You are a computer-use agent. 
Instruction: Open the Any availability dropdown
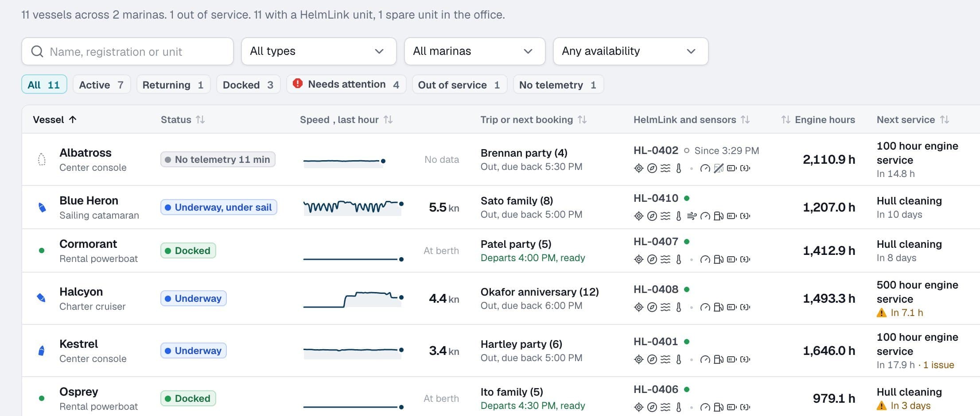[630, 51]
